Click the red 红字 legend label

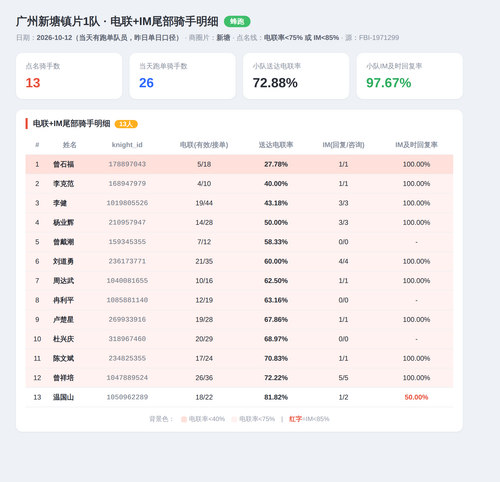tap(295, 419)
